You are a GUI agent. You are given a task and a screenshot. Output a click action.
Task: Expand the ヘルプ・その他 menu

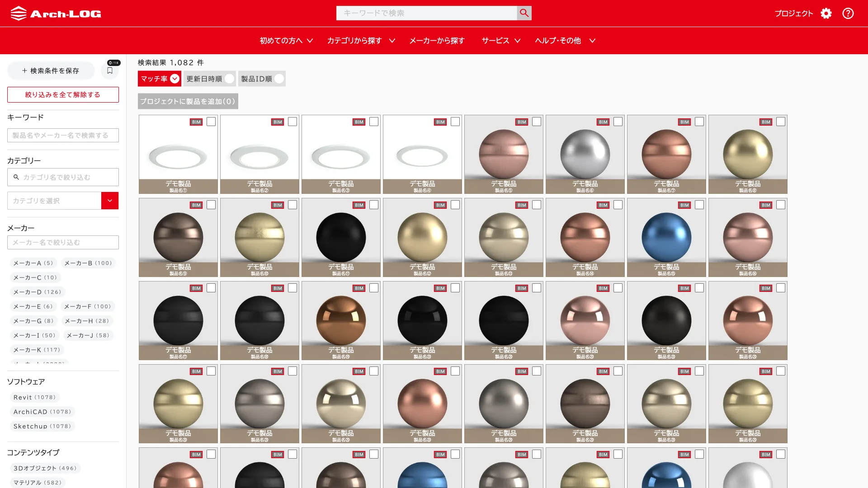coord(565,41)
